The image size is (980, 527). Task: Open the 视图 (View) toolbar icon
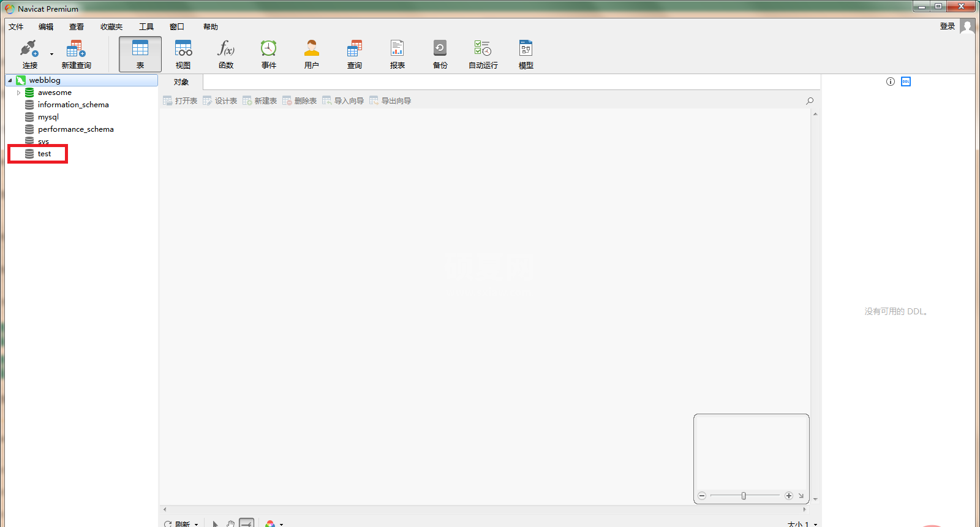pos(183,48)
